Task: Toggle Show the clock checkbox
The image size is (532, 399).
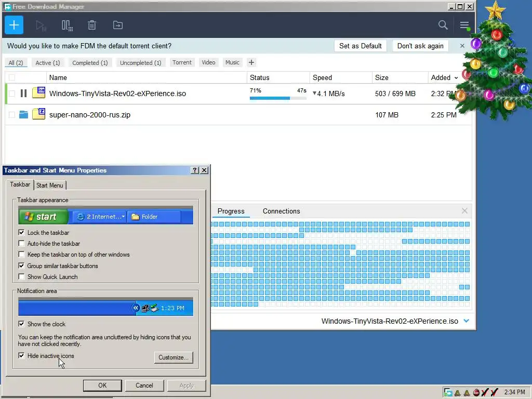Action: (21, 324)
